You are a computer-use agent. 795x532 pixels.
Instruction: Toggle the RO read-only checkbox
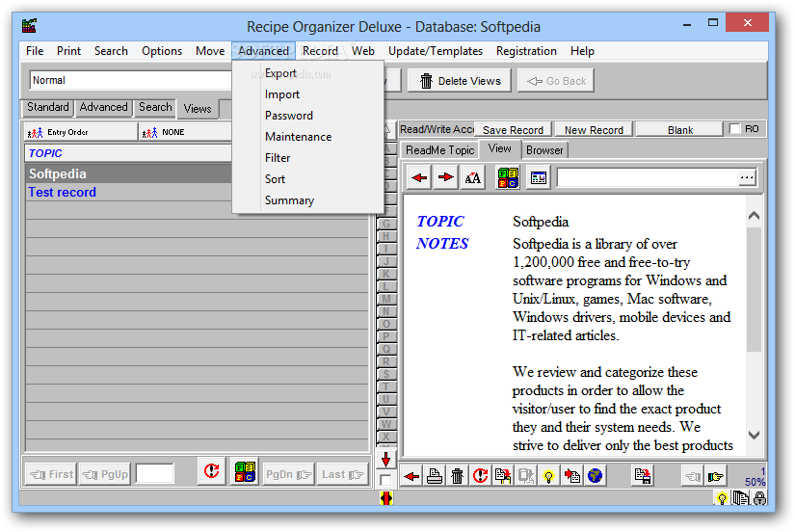[x=734, y=129]
